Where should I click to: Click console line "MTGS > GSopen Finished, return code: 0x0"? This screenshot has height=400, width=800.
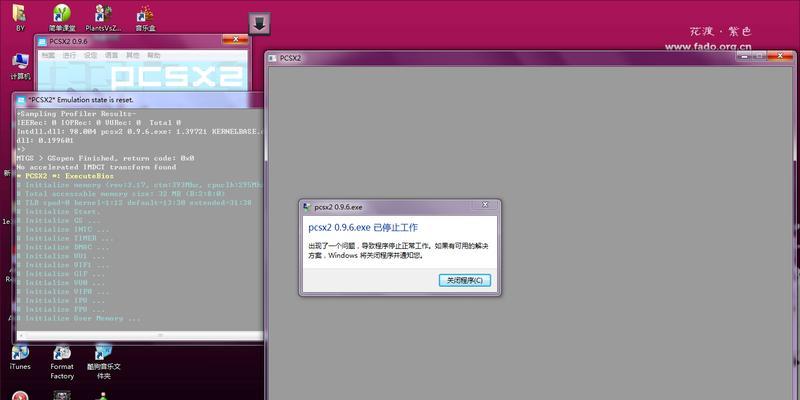coord(105,158)
